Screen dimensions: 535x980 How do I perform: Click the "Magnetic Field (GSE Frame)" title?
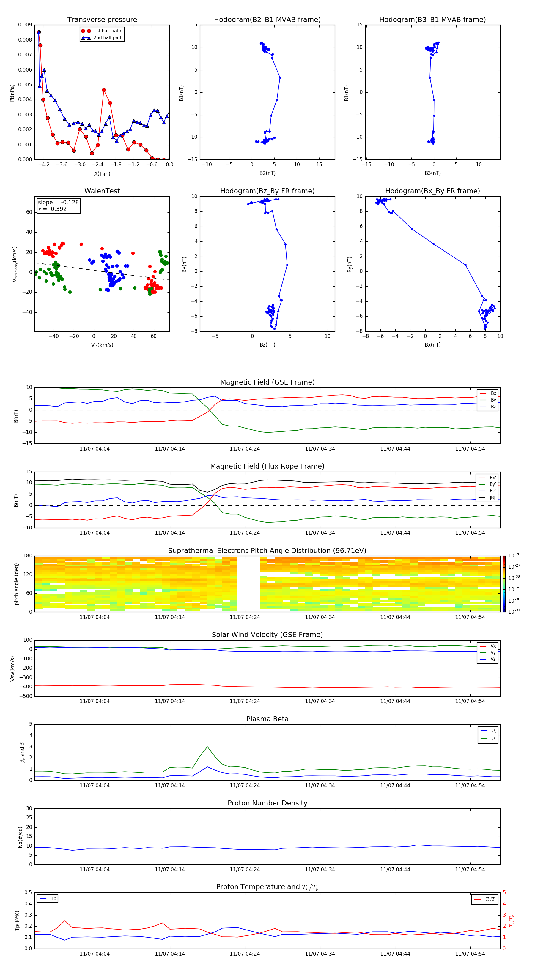(267, 382)
